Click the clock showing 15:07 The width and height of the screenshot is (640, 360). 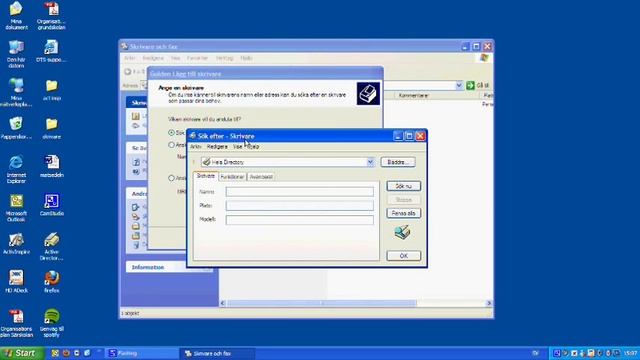pyautogui.click(x=631, y=353)
